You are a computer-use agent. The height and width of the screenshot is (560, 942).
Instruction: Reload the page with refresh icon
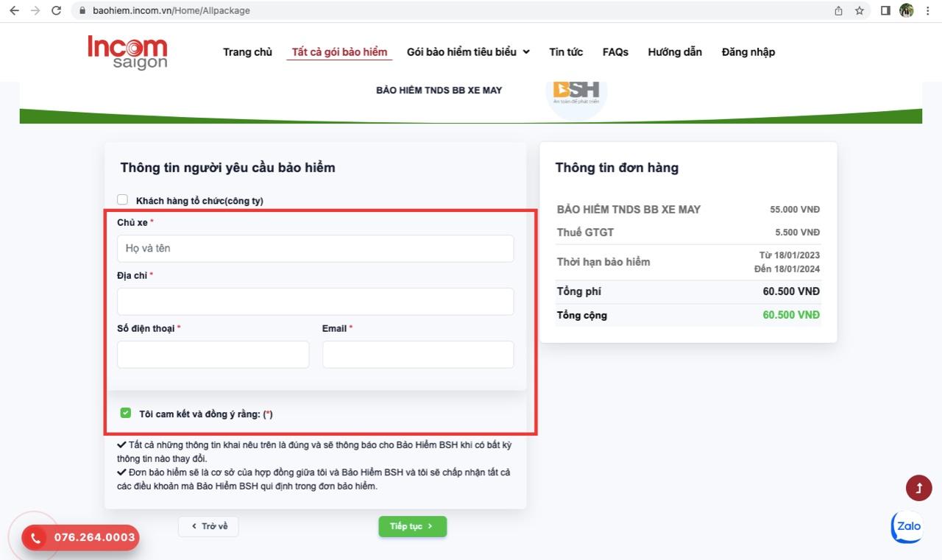pyautogui.click(x=57, y=10)
